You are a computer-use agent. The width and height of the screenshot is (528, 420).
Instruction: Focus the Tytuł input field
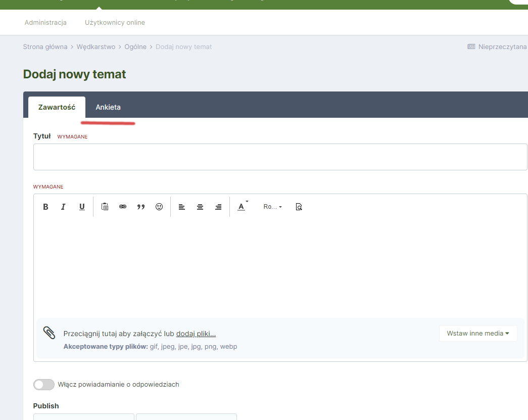pos(280,157)
